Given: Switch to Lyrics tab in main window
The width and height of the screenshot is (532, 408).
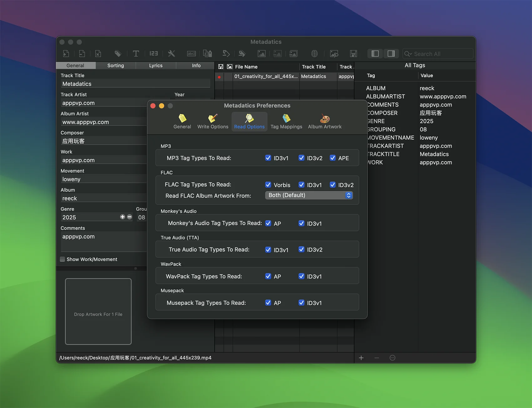Looking at the screenshot, I should 156,65.
